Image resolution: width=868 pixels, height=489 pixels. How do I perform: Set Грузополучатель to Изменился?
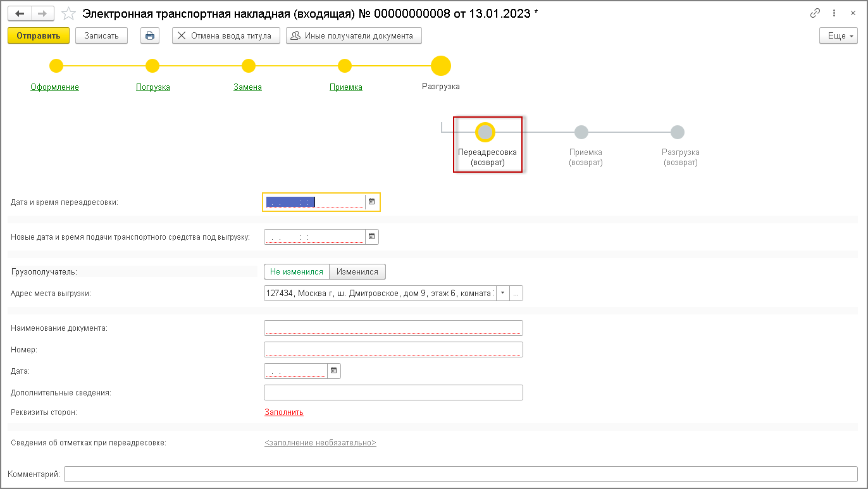click(x=357, y=271)
